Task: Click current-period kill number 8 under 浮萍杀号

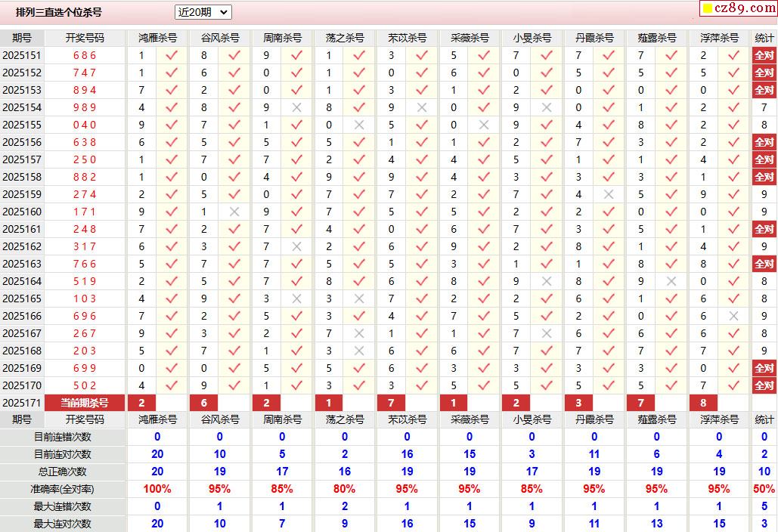Action: pos(703,403)
